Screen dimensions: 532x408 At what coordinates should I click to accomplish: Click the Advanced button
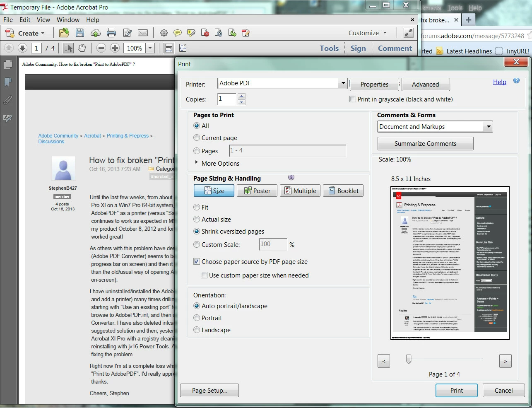[x=426, y=84]
